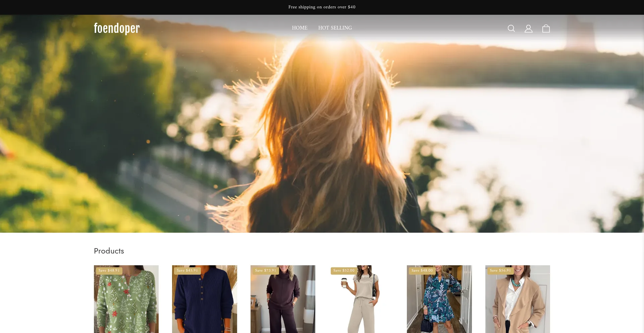This screenshot has height=333, width=644.
Task: Click the sunset hero banner image
Action: [x=322, y=134]
